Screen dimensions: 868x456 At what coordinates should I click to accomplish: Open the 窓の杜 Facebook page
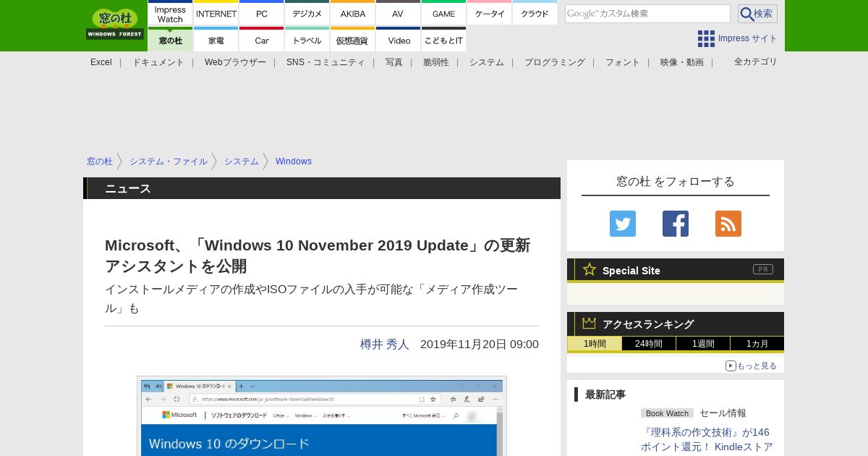[x=676, y=224]
